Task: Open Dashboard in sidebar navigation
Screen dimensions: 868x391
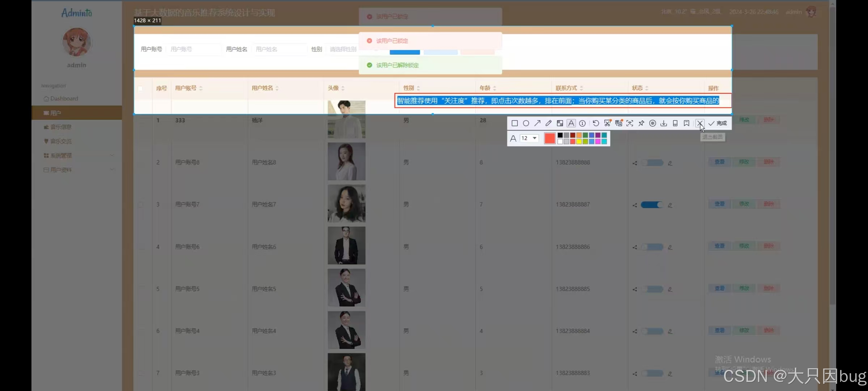Action: (x=64, y=98)
